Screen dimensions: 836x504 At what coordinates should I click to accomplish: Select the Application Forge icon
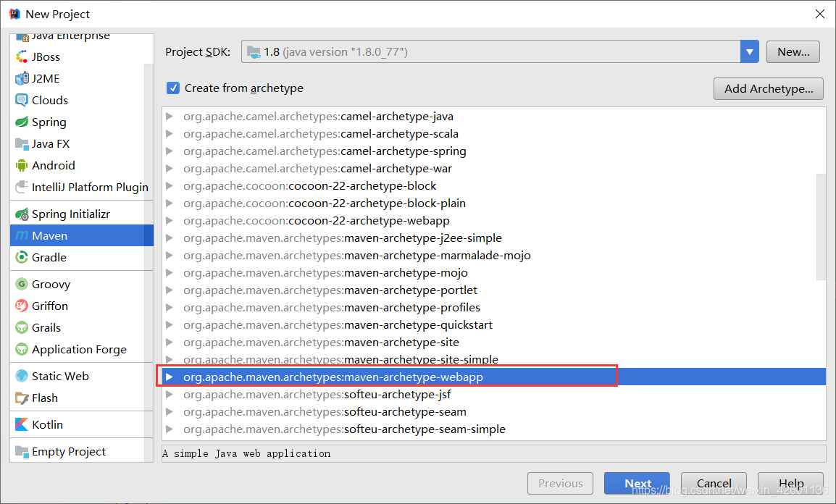coord(22,350)
